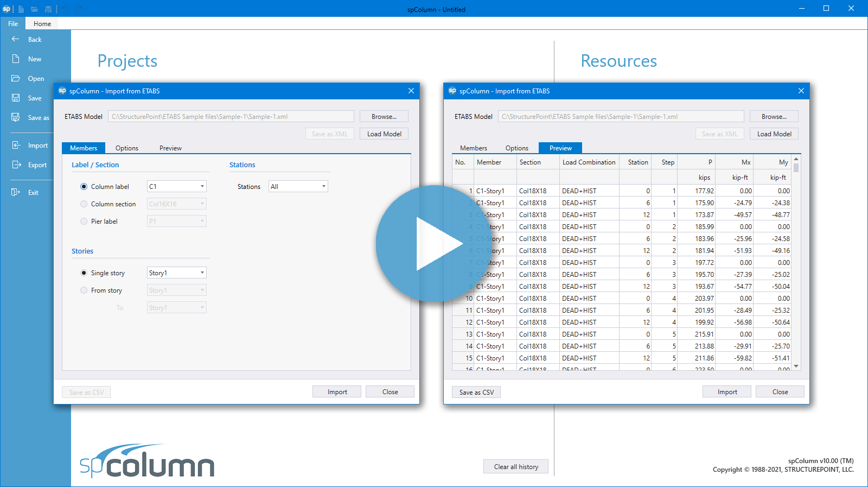Select the From story radio button
868x487 pixels.
(84, 290)
